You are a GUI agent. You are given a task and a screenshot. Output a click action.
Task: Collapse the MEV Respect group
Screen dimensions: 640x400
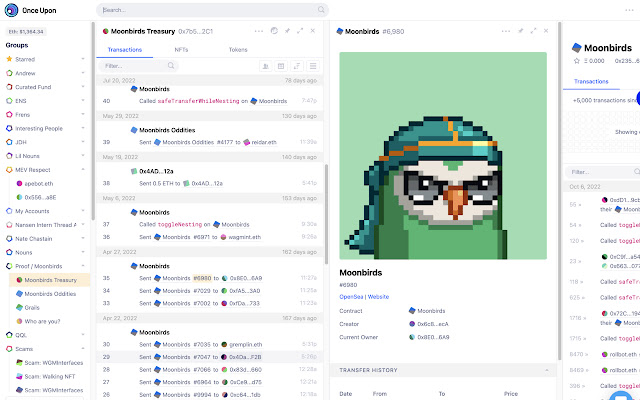(83, 170)
